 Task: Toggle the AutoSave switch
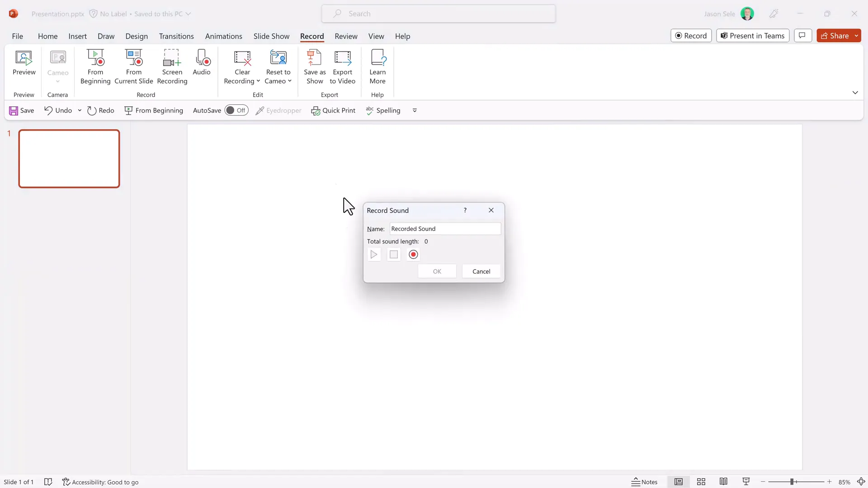click(236, 111)
